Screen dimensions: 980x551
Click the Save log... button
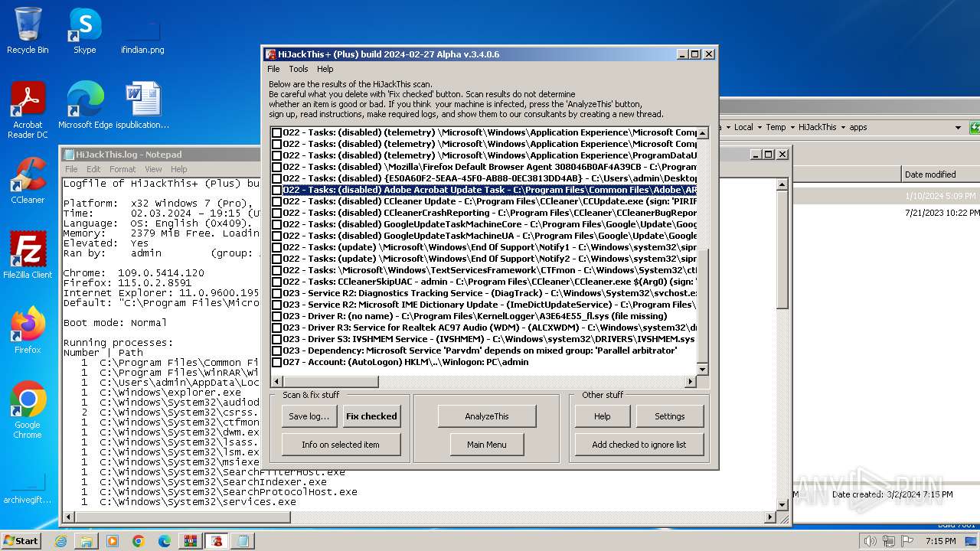pyautogui.click(x=309, y=416)
